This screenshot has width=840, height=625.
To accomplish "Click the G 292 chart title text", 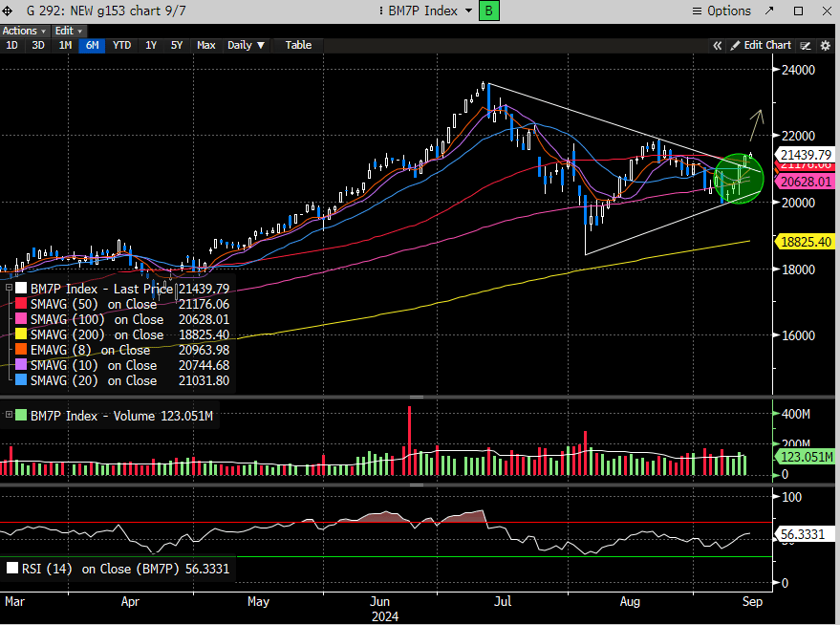I will click(106, 11).
